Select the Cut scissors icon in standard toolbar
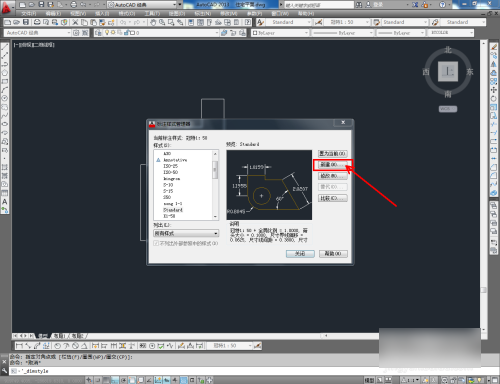The width and height of the screenshot is (500, 384). point(75,22)
